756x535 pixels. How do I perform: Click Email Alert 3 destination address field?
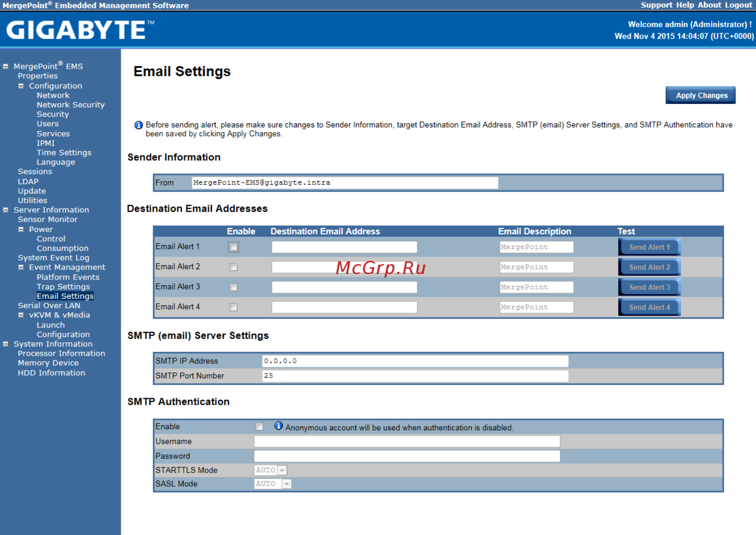pos(344,287)
